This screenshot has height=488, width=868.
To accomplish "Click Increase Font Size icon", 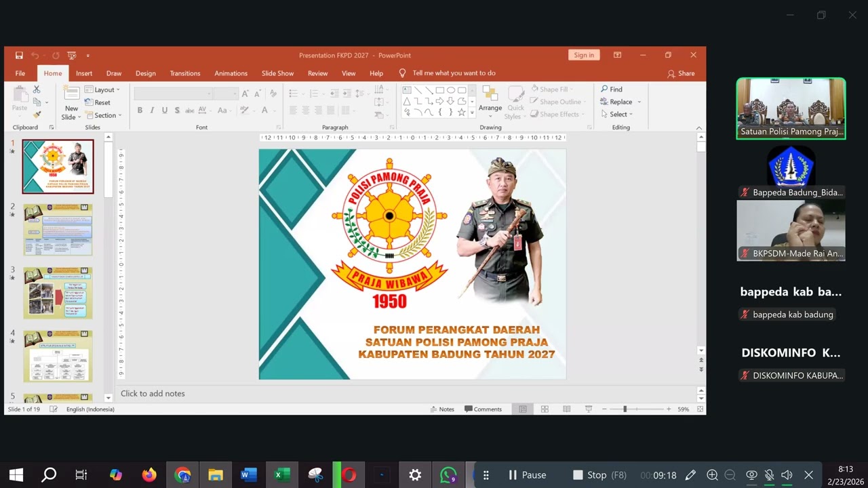I will [x=245, y=94].
